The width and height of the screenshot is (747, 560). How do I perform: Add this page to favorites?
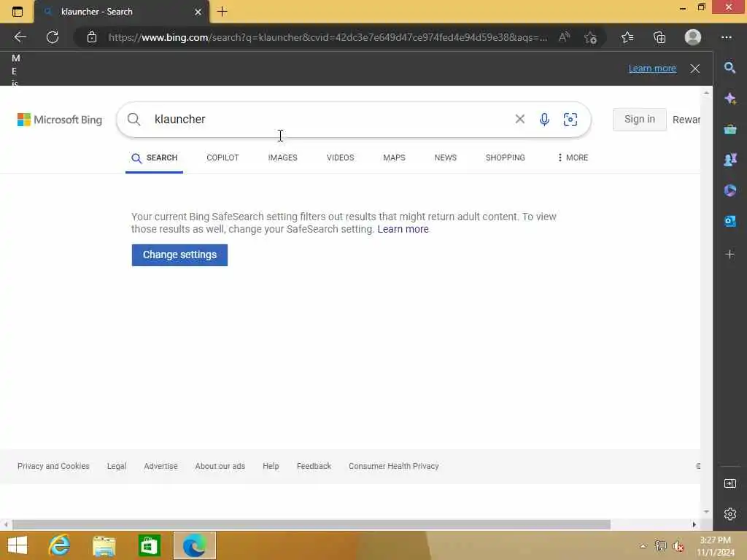590,37
